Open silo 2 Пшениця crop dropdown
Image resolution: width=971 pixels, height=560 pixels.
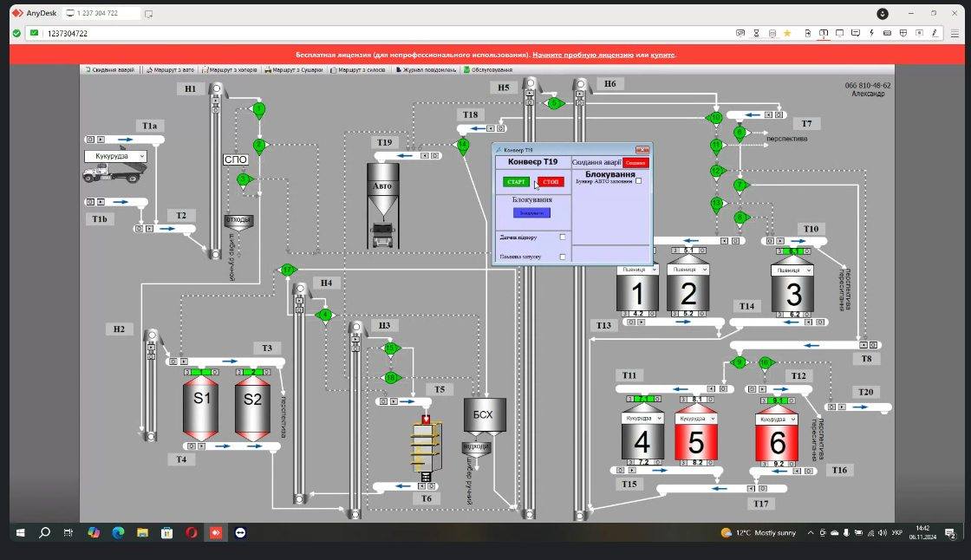click(x=688, y=270)
